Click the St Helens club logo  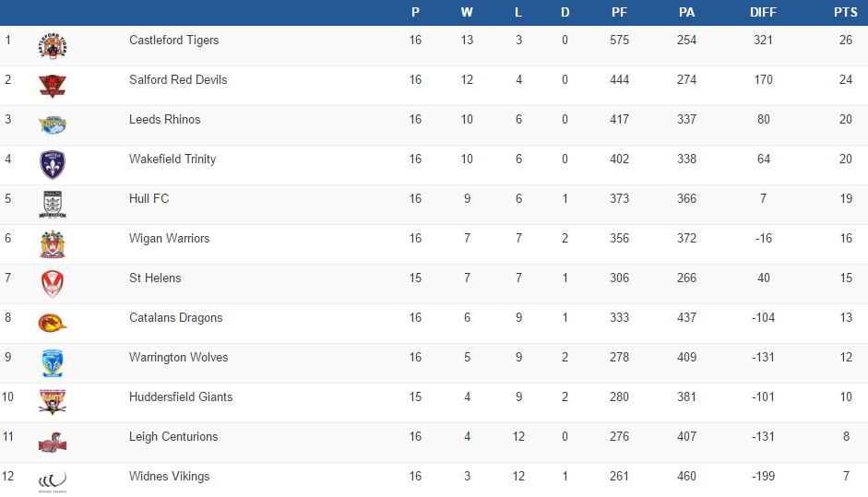pos(53,284)
